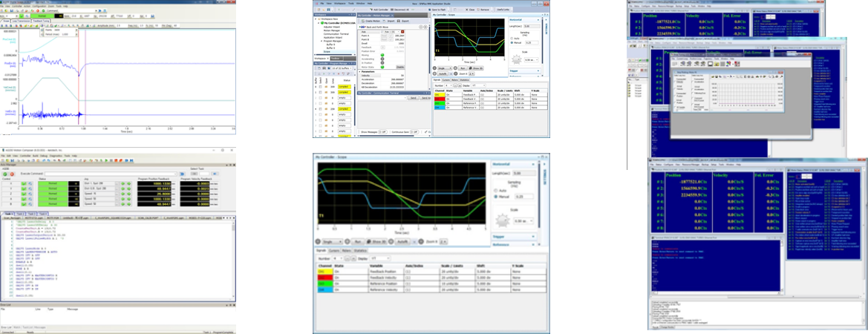Click Disable button in Motion Manager
This screenshot has height=334, width=868.
399,67
